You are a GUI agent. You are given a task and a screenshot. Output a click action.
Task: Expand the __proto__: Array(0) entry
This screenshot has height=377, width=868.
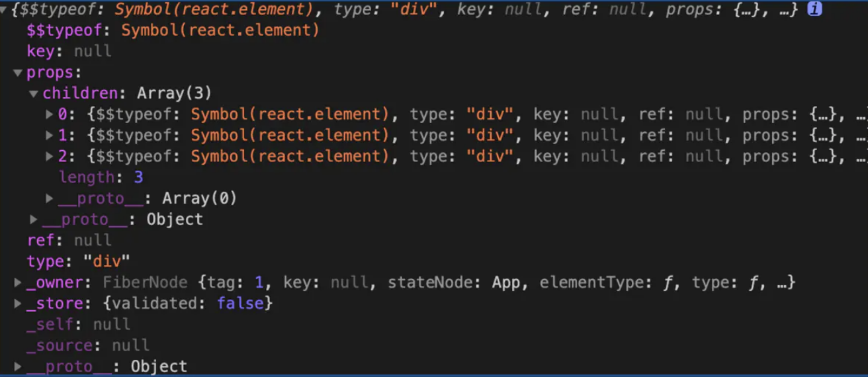(x=50, y=198)
